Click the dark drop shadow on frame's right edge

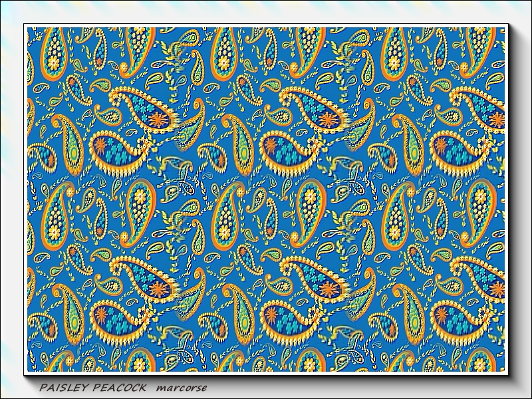click(521, 199)
